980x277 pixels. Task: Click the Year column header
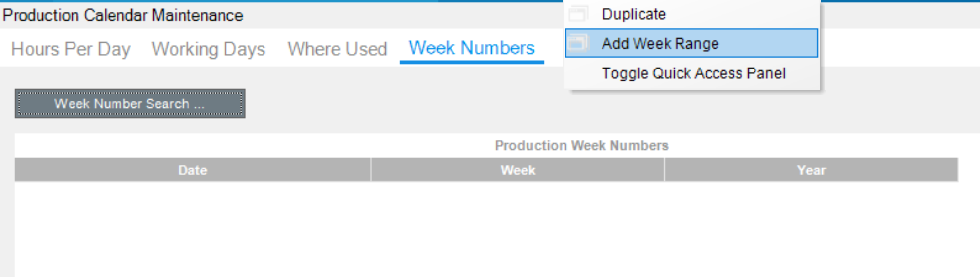(811, 170)
